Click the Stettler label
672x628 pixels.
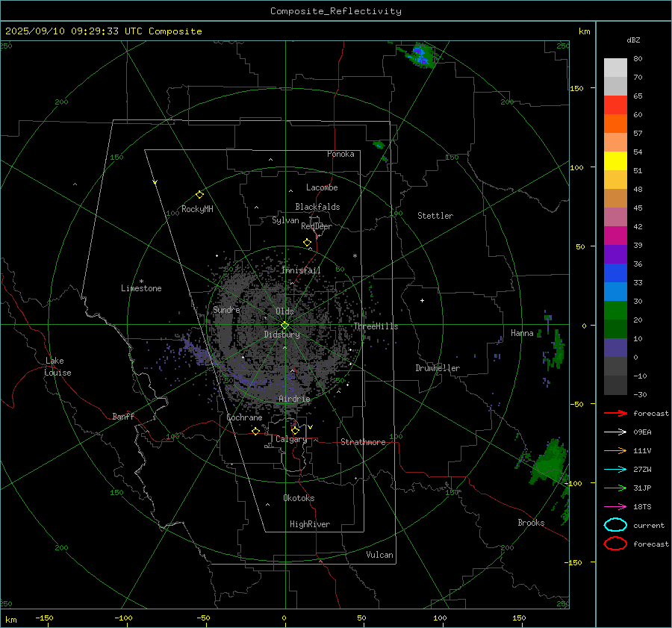[435, 216]
